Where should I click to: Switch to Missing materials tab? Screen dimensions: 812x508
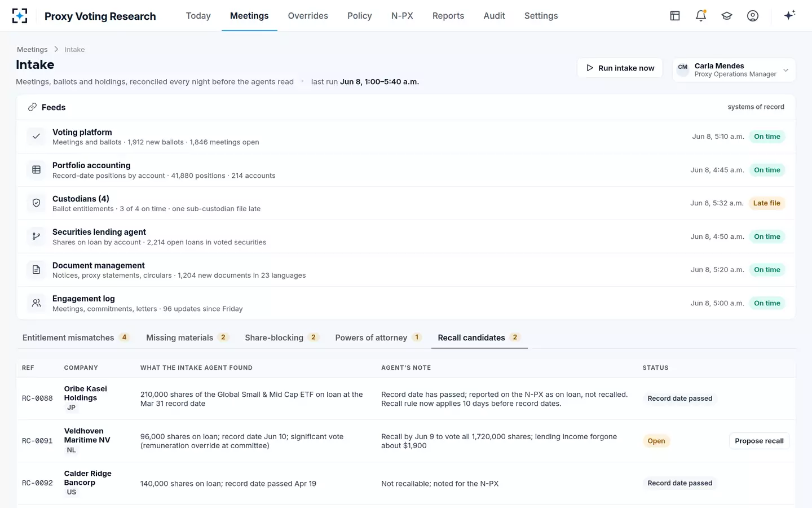(187, 338)
